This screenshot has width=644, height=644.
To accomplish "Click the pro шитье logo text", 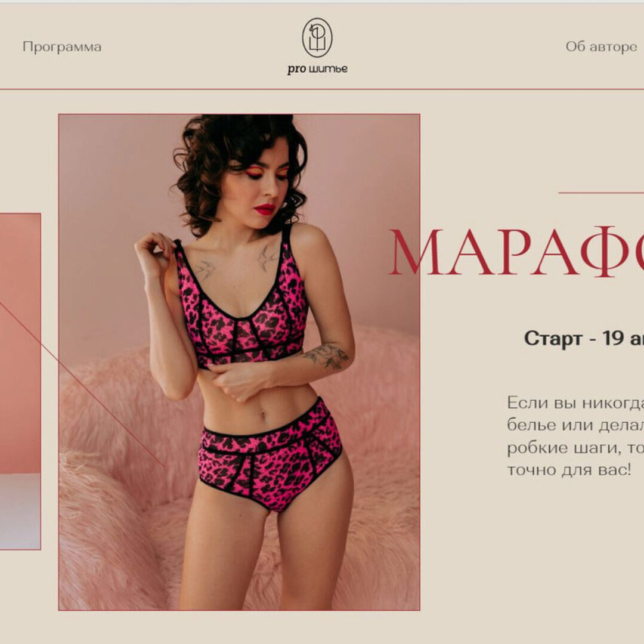I will click(x=317, y=69).
